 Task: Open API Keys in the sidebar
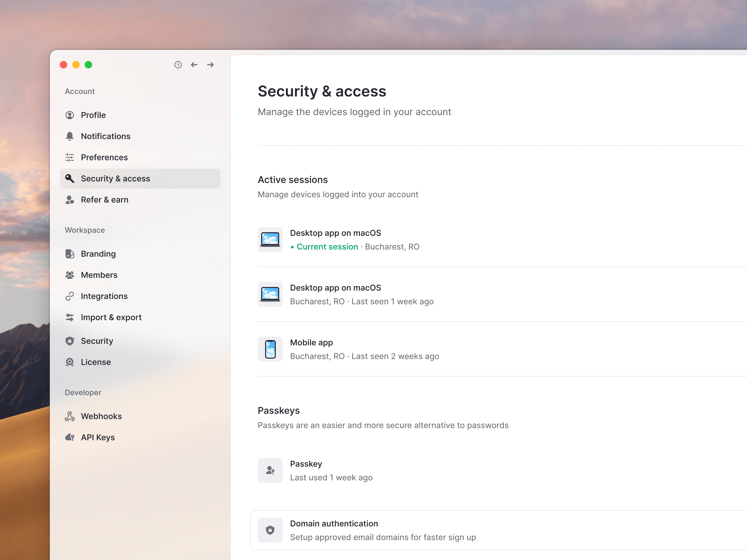pyautogui.click(x=98, y=437)
